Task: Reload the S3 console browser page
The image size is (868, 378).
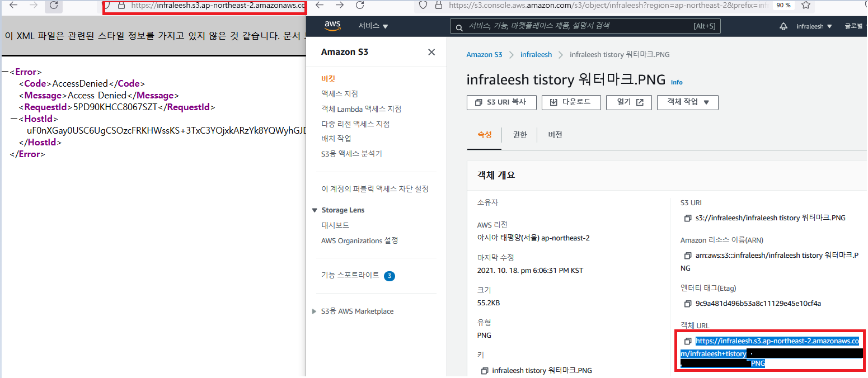Action: (x=360, y=5)
